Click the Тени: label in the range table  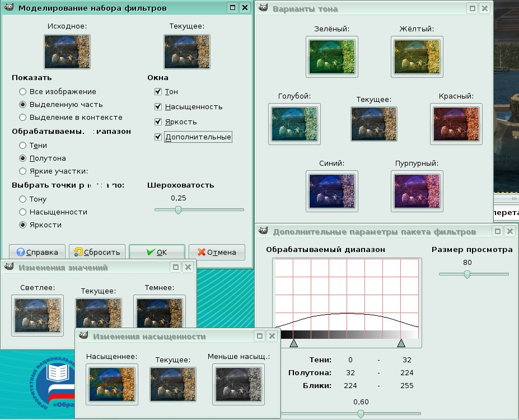pyautogui.click(x=320, y=360)
